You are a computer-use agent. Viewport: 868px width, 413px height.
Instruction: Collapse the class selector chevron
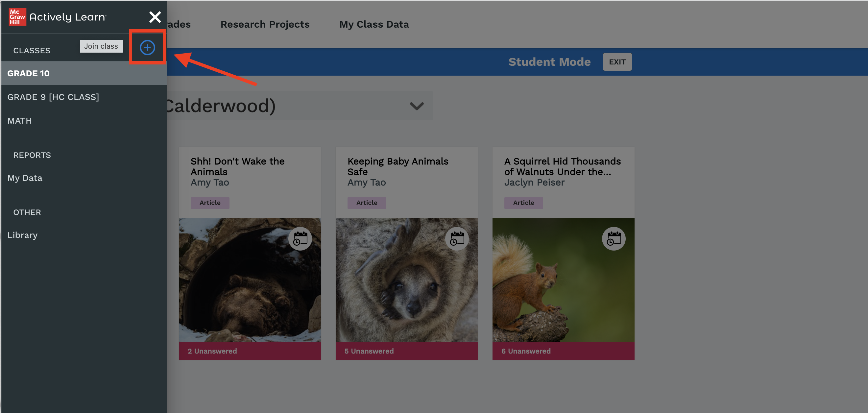(x=417, y=106)
